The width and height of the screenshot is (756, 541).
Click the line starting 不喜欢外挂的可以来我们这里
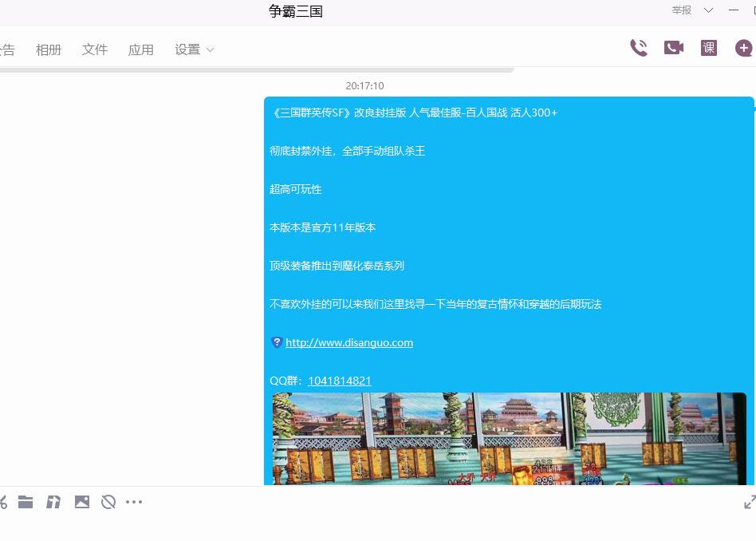tap(435, 304)
